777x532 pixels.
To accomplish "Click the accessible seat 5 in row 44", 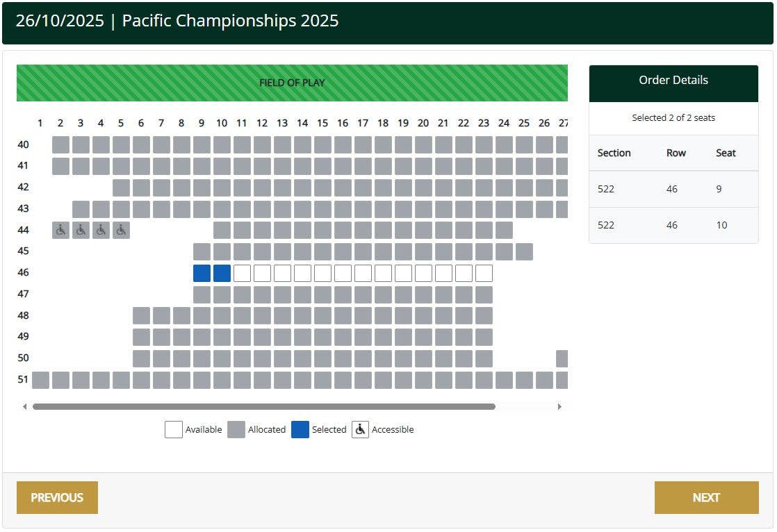I will (x=121, y=231).
